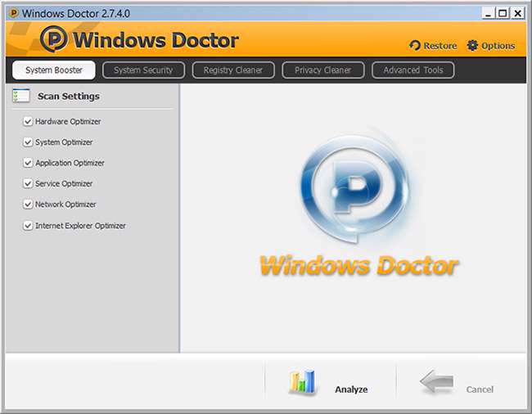The height and width of the screenshot is (414, 532).
Task: Uncheck Service Optimizer option
Action: point(28,184)
